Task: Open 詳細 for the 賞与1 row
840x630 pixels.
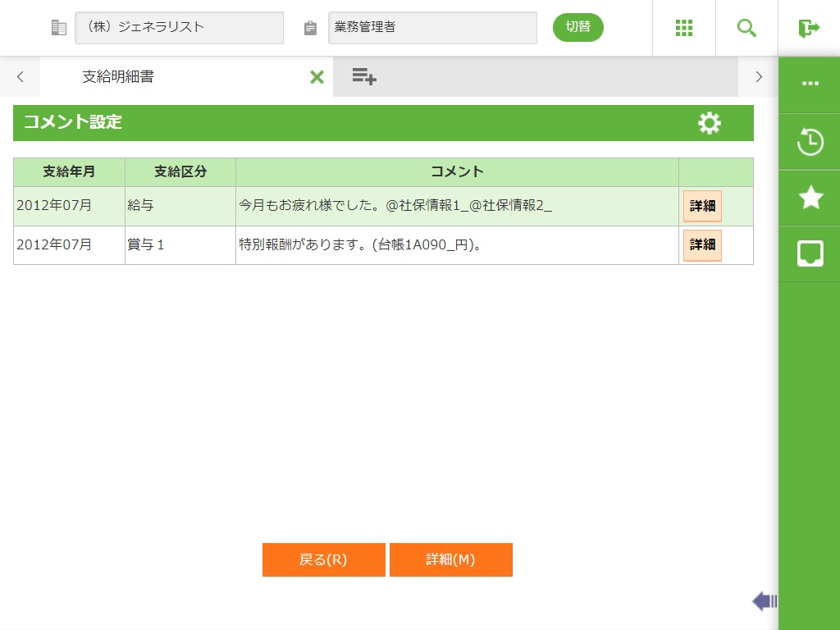Action: 702,245
